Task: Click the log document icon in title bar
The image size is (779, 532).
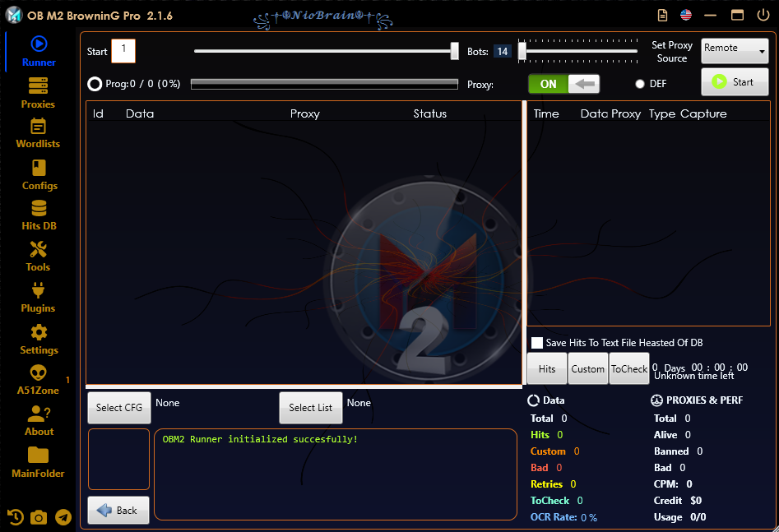Action: 663,15
